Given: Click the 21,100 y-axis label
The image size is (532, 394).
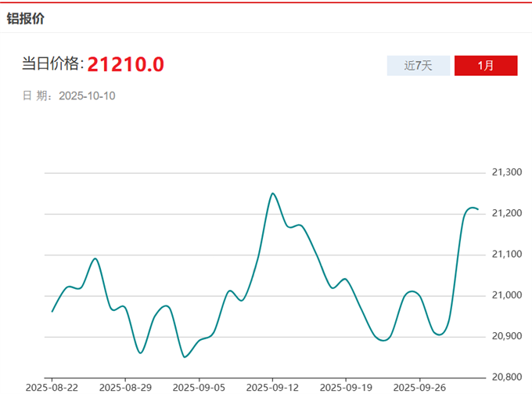Looking at the screenshot, I should tap(507, 255).
